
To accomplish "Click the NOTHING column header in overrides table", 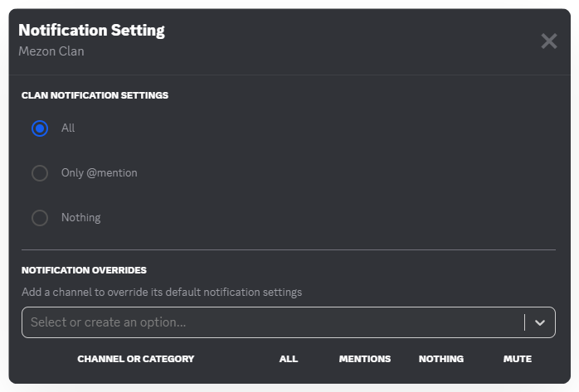I will pyautogui.click(x=441, y=359).
